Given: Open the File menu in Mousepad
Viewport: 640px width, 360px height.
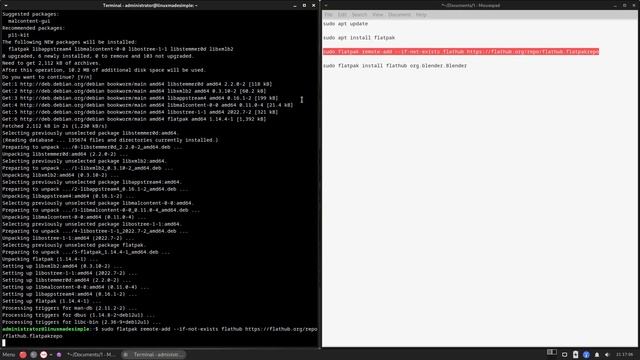Looking at the screenshot, I should pyautogui.click(x=328, y=15).
